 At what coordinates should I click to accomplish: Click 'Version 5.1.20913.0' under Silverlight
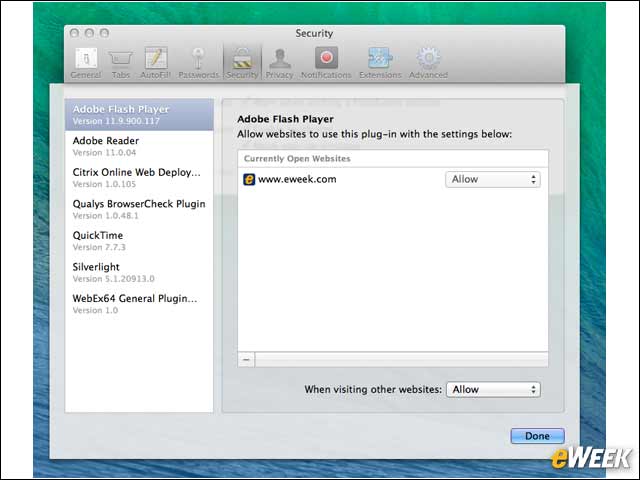tap(113, 279)
